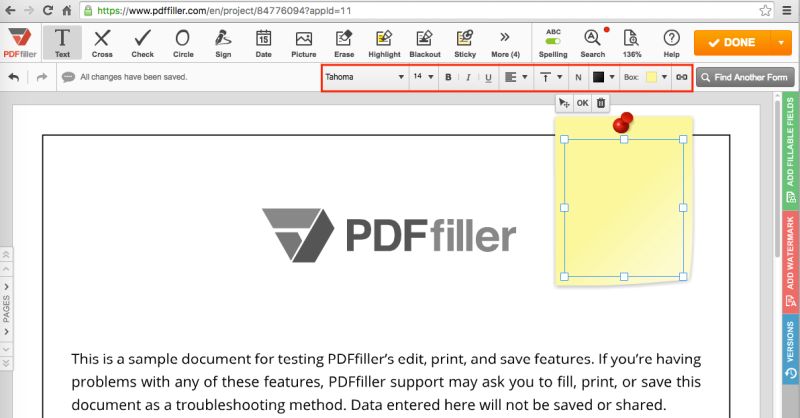Expand More (4) tools
Viewport: 800px width, 418px height.
pos(505,42)
